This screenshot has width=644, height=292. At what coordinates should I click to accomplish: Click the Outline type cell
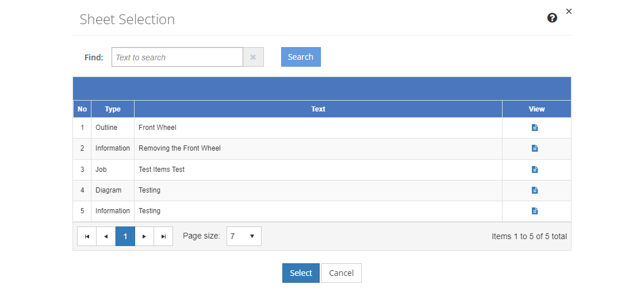(113, 128)
